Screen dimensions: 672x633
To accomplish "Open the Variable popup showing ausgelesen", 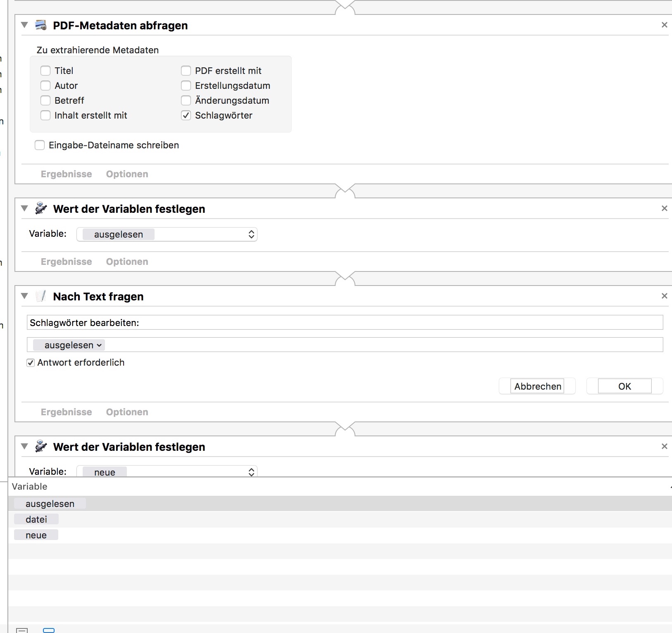I will (167, 234).
